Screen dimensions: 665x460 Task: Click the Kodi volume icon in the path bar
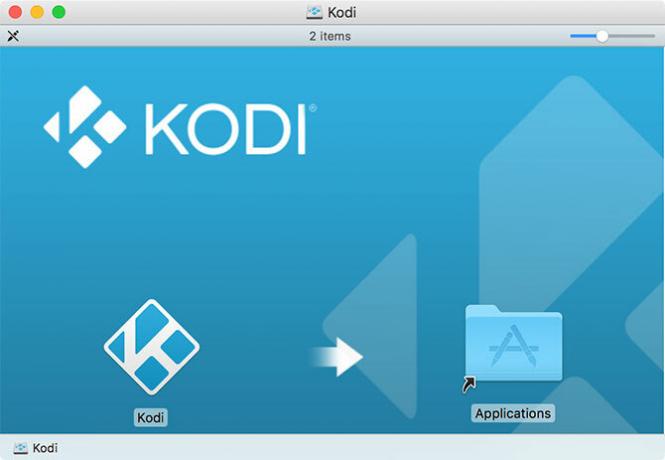20,448
